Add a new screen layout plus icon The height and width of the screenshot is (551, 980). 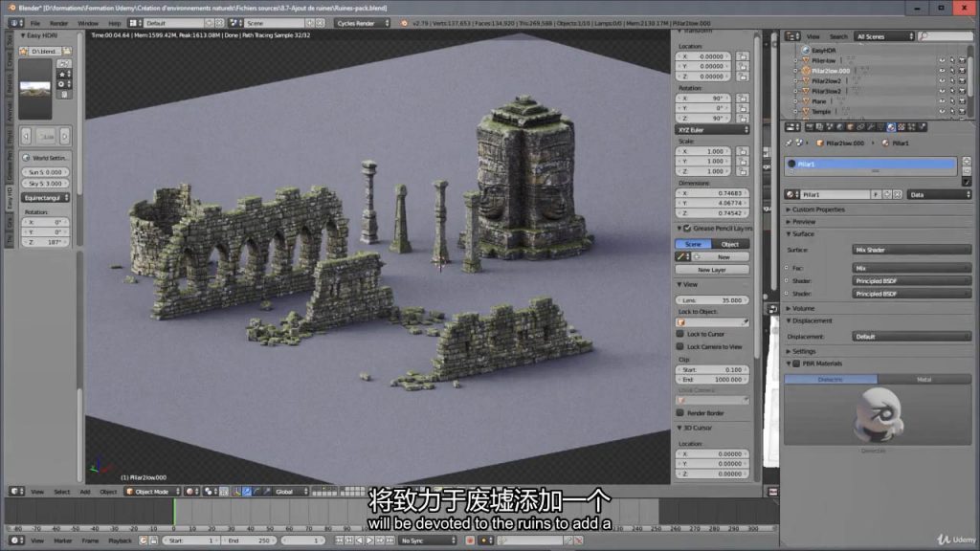[210, 23]
